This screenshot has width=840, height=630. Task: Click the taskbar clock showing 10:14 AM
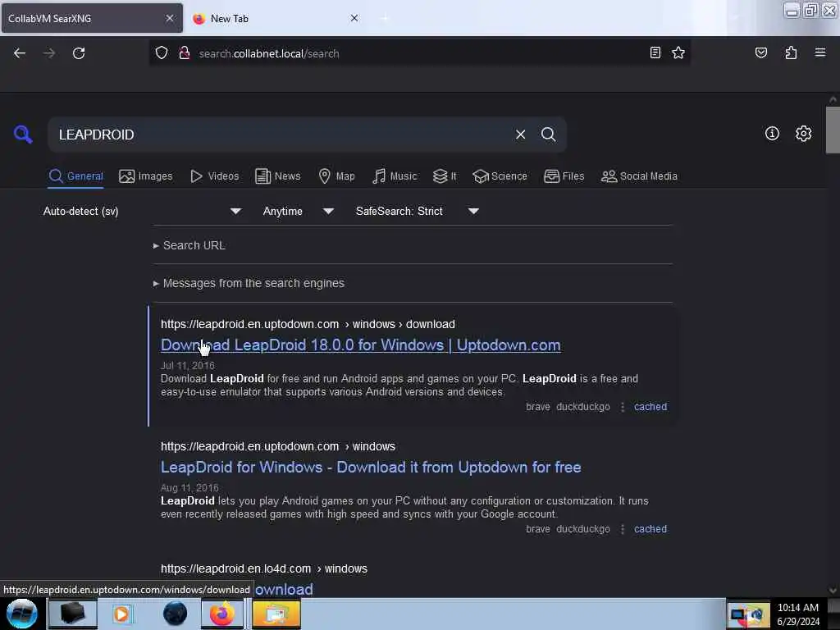pyautogui.click(x=797, y=614)
